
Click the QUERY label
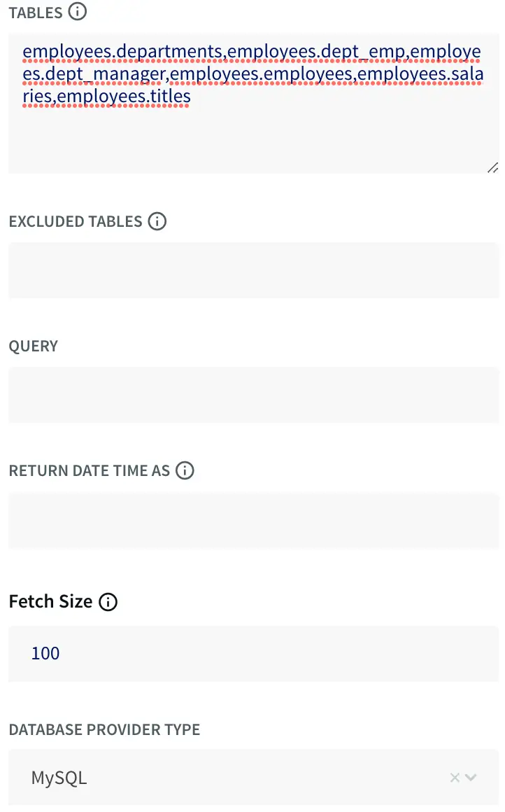point(34,346)
